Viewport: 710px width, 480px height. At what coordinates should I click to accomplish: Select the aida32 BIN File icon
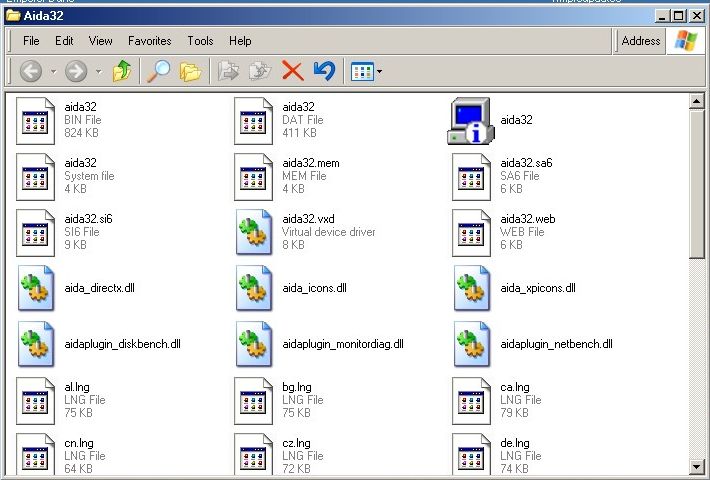coord(35,121)
